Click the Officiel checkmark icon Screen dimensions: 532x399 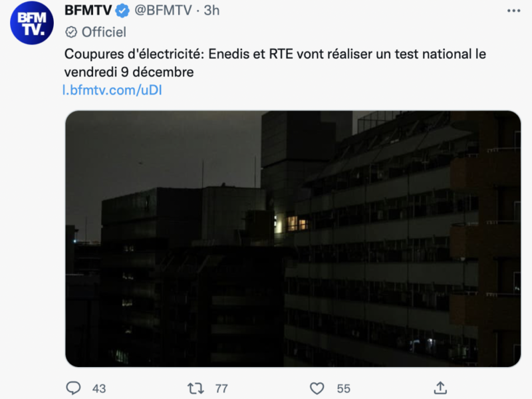click(71, 32)
